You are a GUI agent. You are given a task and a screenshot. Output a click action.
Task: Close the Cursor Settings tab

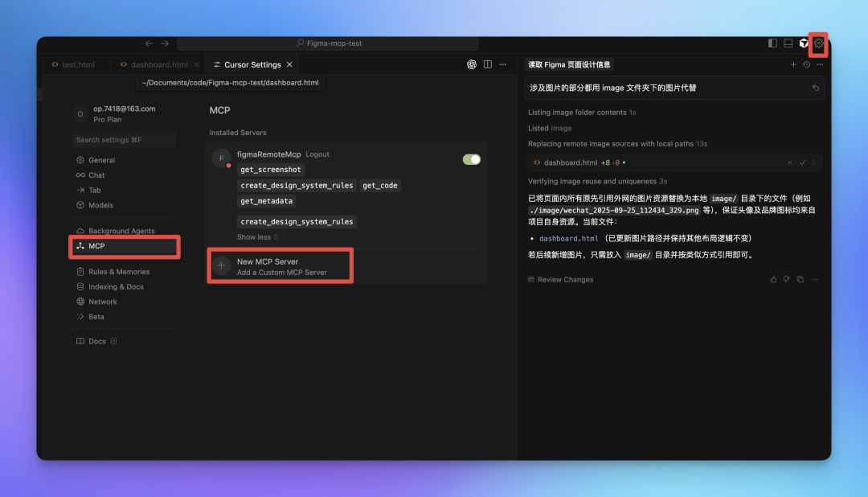(x=289, y=65)
